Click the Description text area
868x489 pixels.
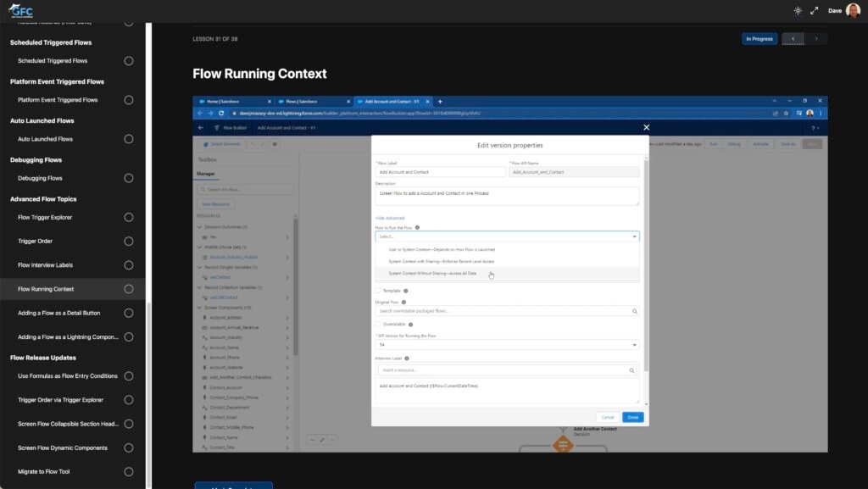[507, 197]
